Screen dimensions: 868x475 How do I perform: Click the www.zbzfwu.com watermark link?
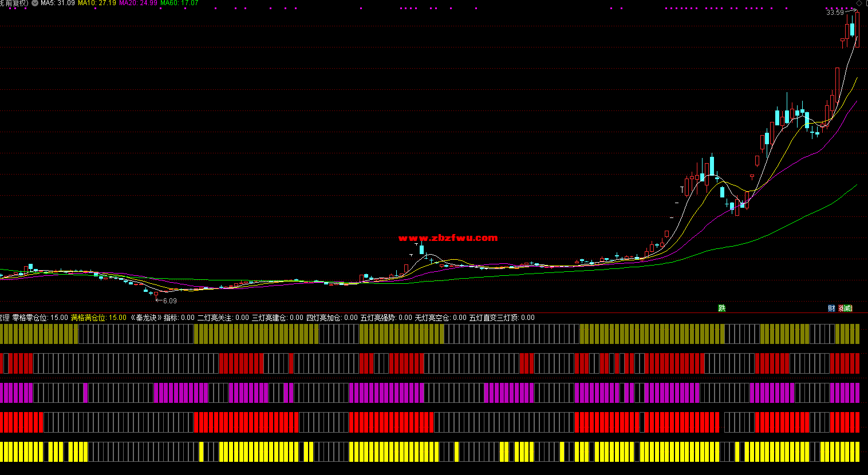[x=448, y=237]
